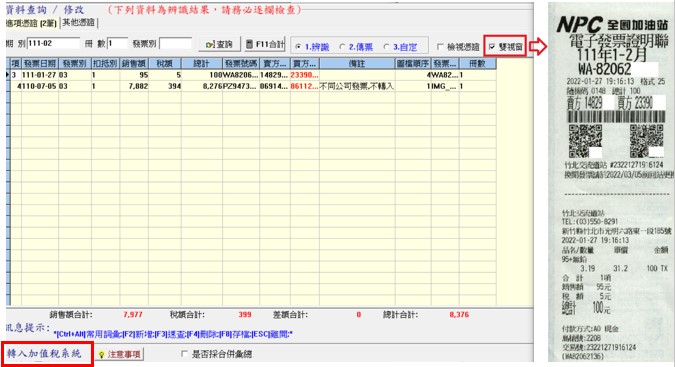This screenshot has height=367, width=675.
Task: Click the empty 發票別 input field
Action: [x=175, y=43]
